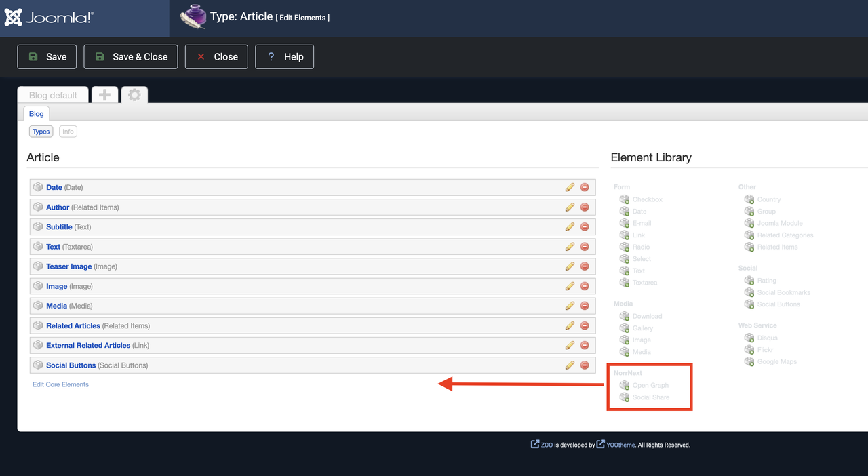Edit the Social Buttons element pencil
The width and height of the screenshot is (868, 476).
(570, 365)
